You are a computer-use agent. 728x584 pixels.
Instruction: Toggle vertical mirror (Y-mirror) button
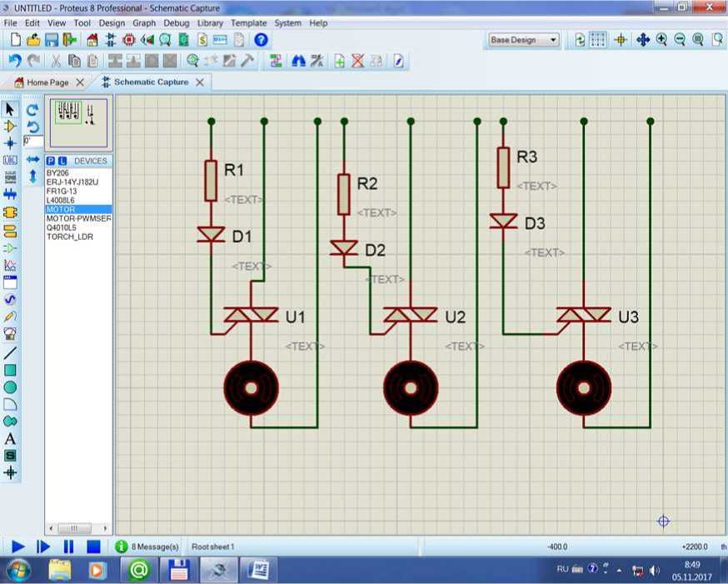(x=32, y=176)
